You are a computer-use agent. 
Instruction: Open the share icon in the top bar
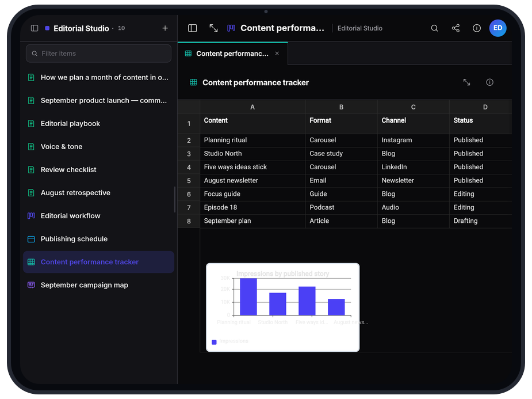456,28
